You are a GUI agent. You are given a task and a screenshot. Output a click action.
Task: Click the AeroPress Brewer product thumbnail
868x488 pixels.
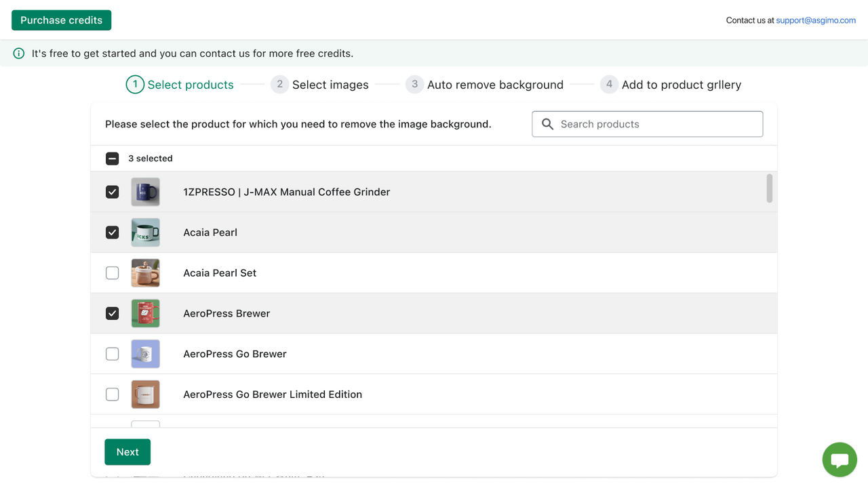coord(145,313)
